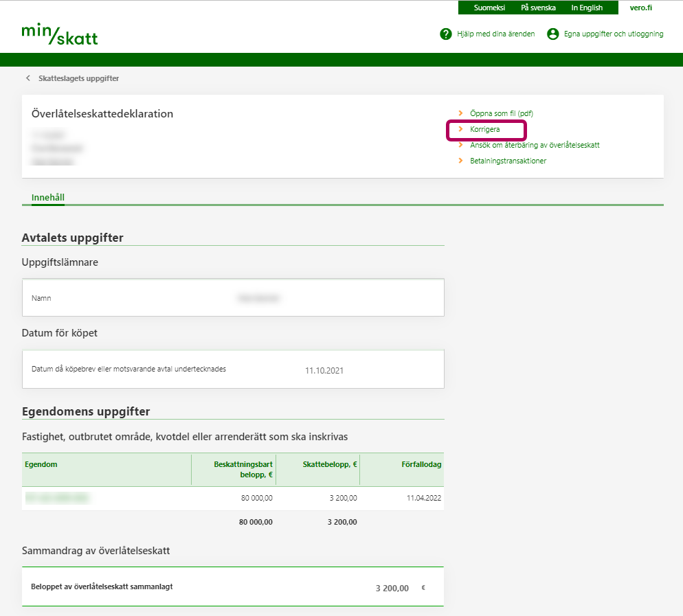Open the declaration via Öppna som fil (pdf)
Viewport: 683px width, 616px height.
(501, 113)
